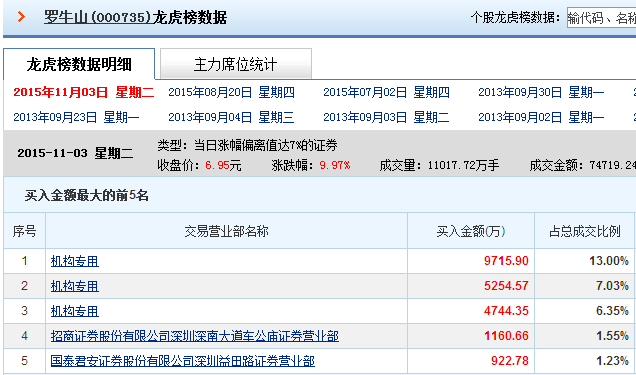Select the date 2013年09月03日 星期二
Screen dimensions: 636x375
386,118
